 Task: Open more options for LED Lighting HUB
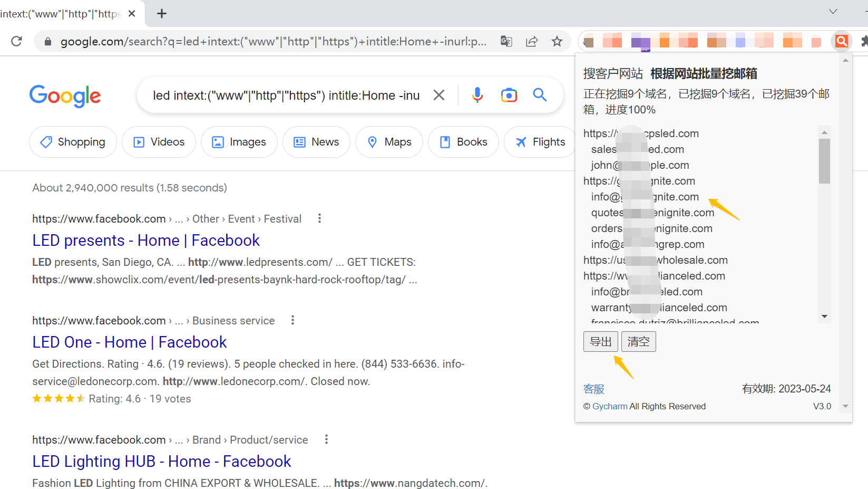(x=326, y=439)
